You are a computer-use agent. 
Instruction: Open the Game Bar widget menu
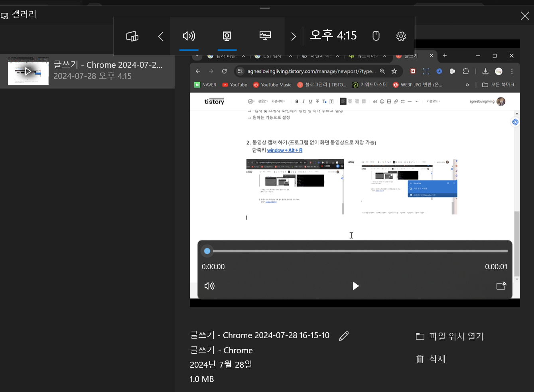pyautogui.click(x=132, y=36)
